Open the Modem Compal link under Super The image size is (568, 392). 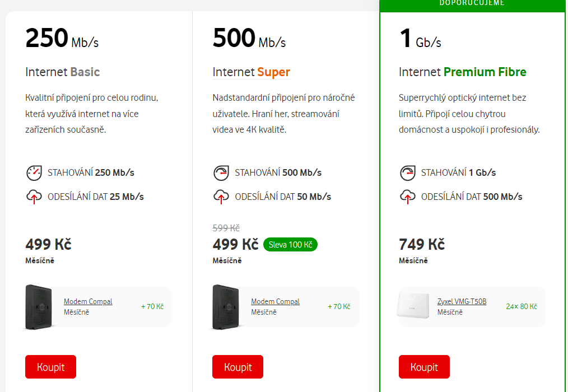275,301
